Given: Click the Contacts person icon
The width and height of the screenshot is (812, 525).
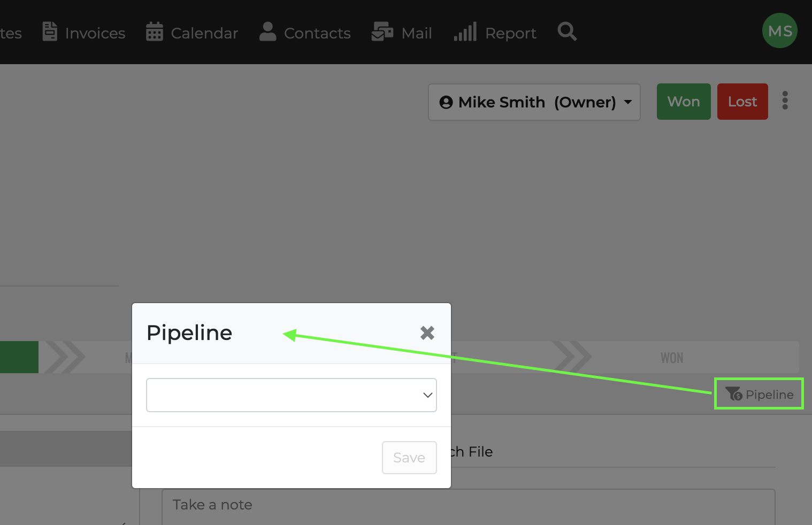Looking at the screenshot, I should [x=267, y=32].
